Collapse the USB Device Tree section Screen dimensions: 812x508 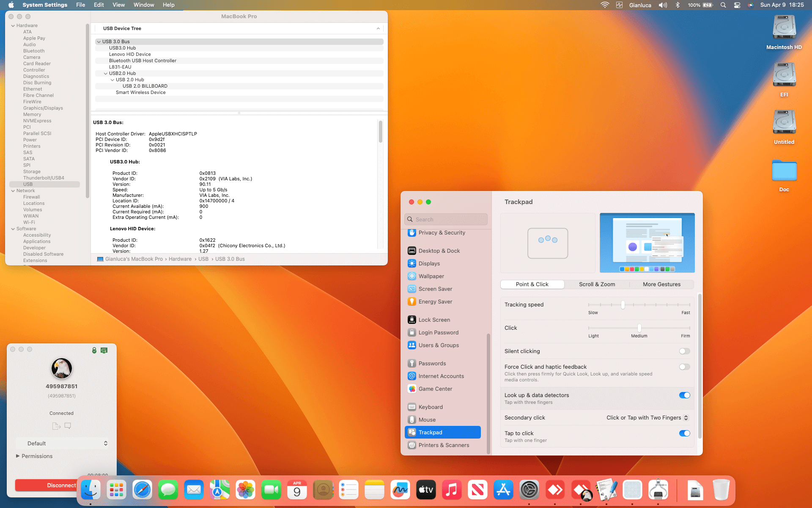click(378, 28)
